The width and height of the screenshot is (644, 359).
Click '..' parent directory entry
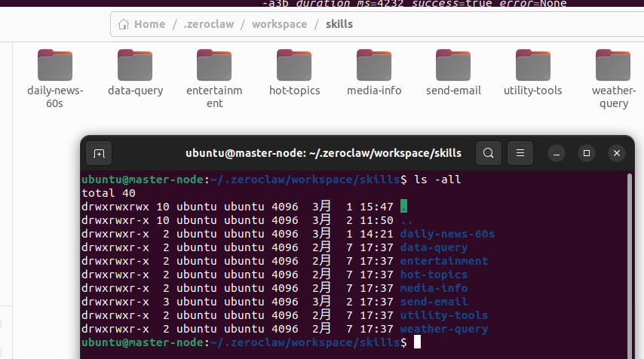tap(406, 220)
